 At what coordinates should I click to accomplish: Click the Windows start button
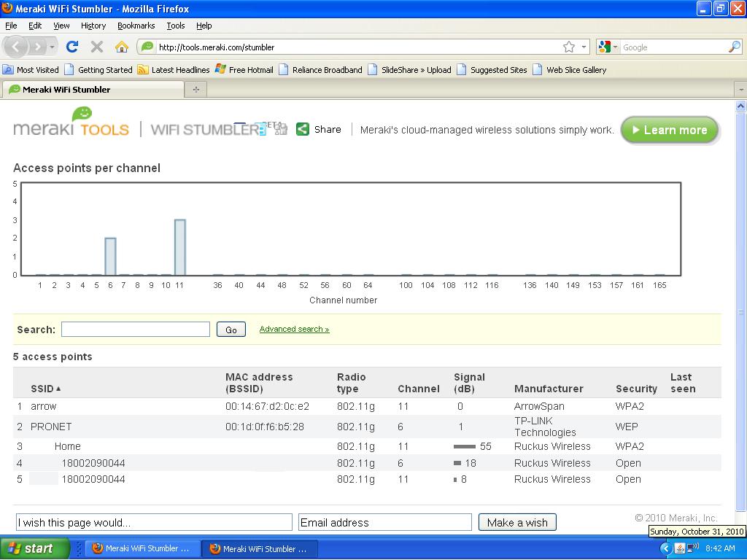[x=34, y=548]
